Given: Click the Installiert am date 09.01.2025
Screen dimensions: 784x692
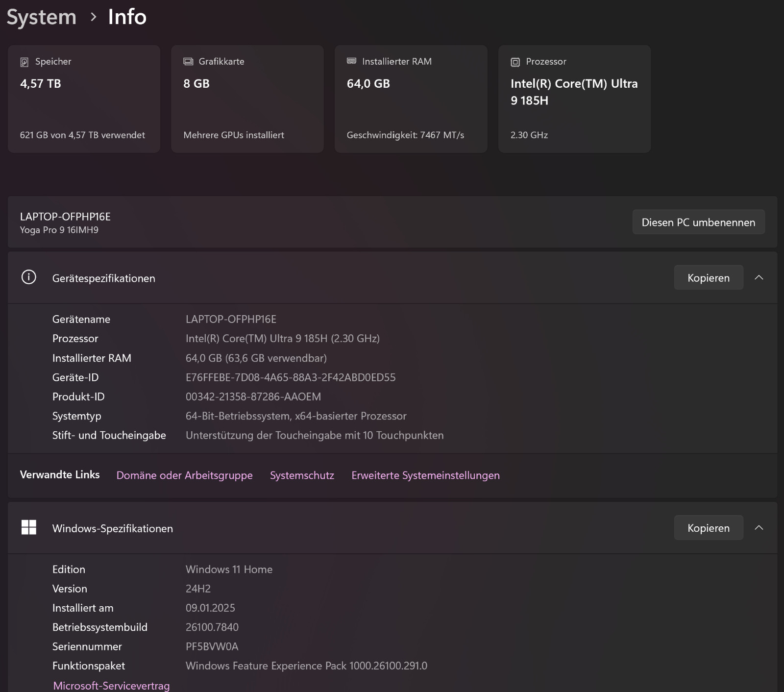Looking at the screenshot, I should coord(210,608).
